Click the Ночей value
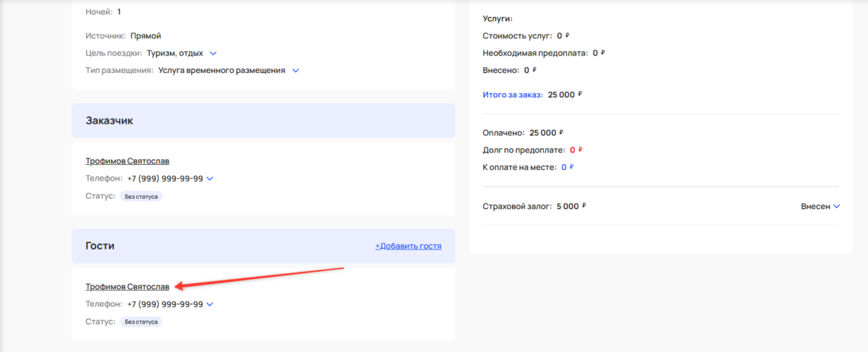The image size is (868, 352). [119, 12]
